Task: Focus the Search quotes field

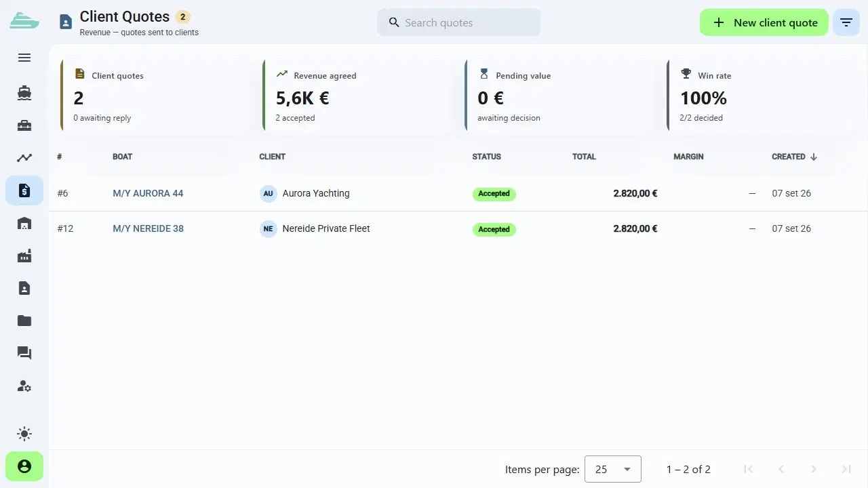Action: coord(459,22)
